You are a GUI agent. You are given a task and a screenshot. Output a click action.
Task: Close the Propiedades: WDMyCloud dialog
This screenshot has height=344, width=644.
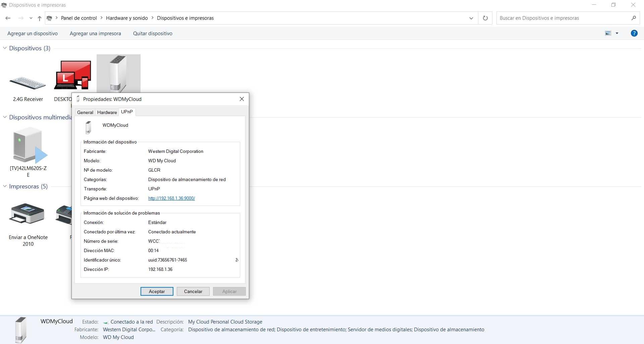(241, 99)
